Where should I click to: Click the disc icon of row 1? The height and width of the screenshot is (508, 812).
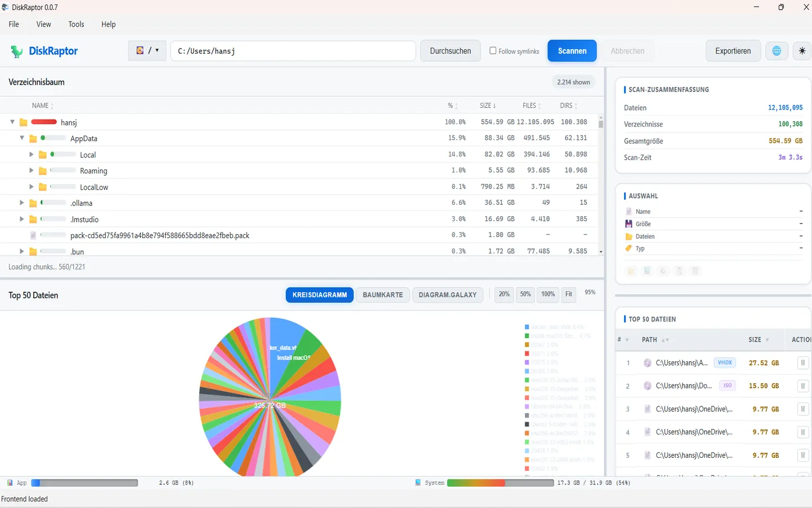[647, 363]
